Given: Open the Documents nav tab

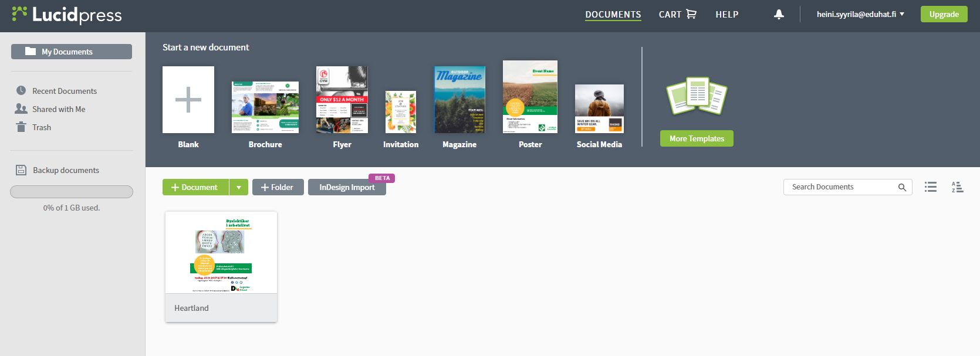Looking at the screenshot, I should coord(613,15).
